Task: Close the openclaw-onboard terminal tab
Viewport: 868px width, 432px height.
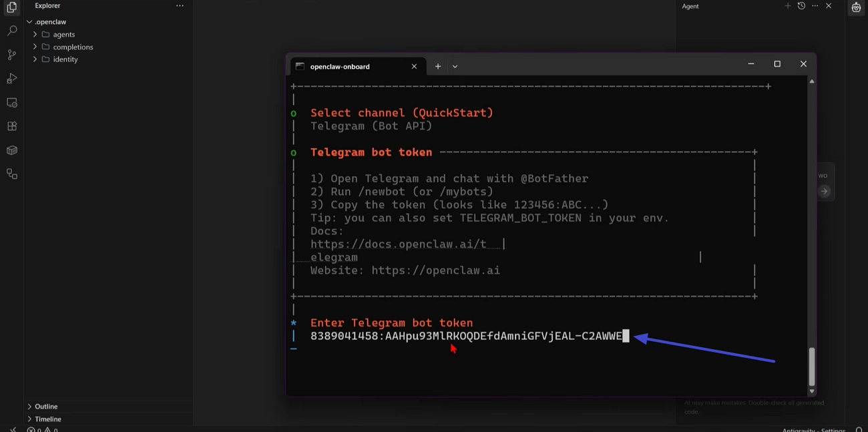Action: tap(414, 66)
